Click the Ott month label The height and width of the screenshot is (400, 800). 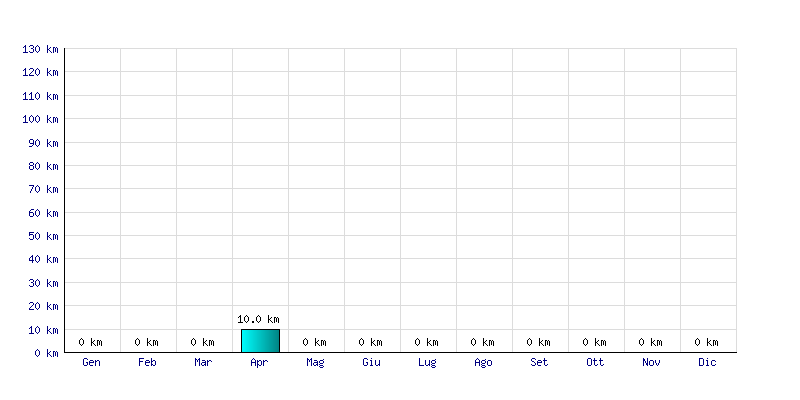[x=595, y=362]
